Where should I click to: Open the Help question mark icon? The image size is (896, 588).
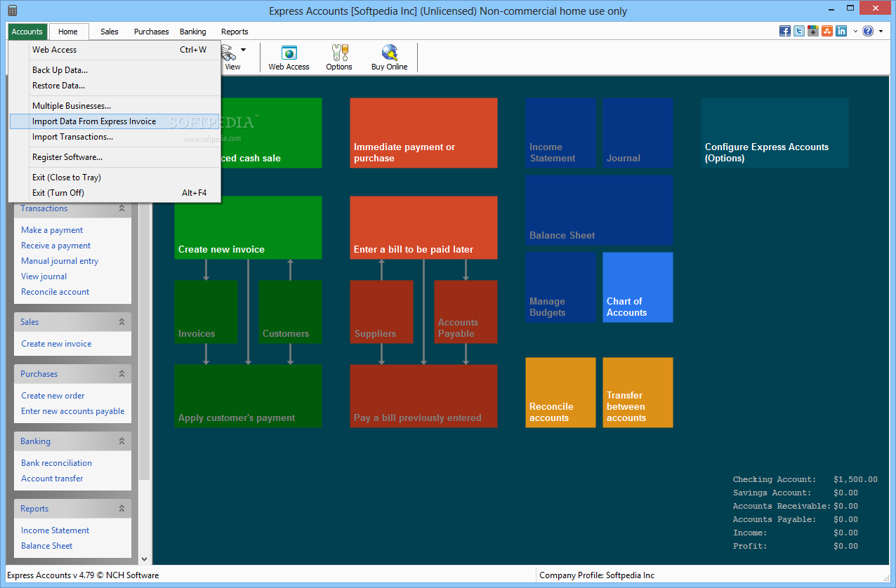click(x=868, y=31)
